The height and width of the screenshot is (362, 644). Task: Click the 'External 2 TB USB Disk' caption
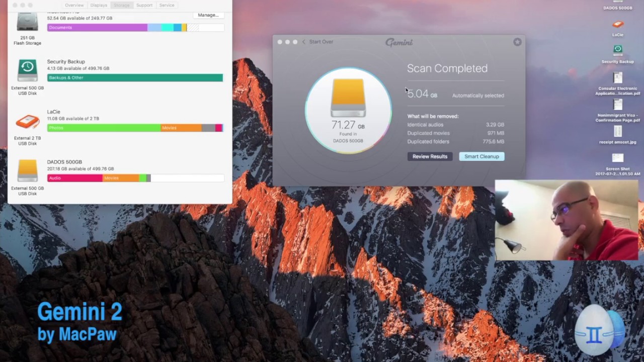point(27,141)
